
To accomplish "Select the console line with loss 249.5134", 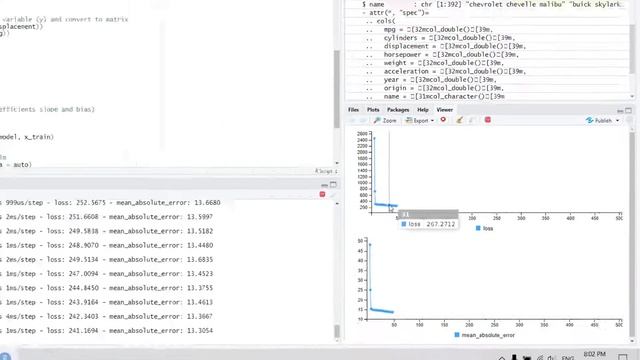I will [106, 260].
